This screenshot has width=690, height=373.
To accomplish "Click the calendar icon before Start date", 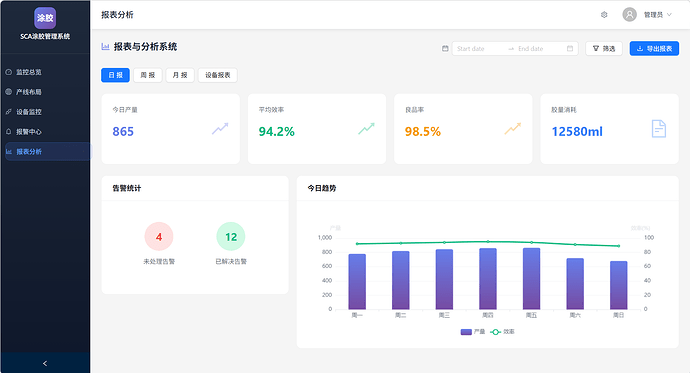I will 445,48.
